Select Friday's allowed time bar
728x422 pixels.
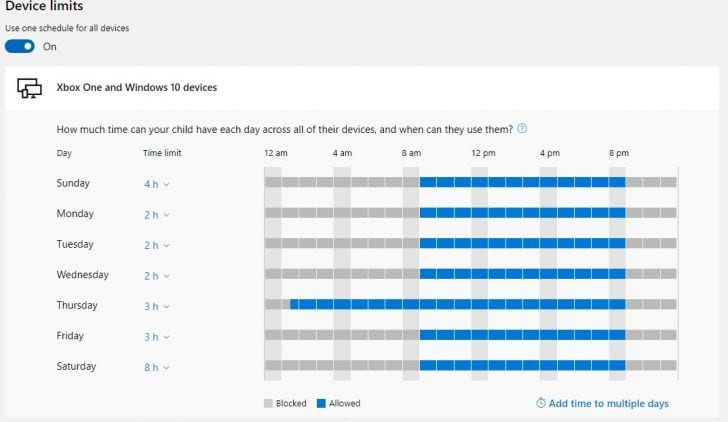click(x=522, y=335)
